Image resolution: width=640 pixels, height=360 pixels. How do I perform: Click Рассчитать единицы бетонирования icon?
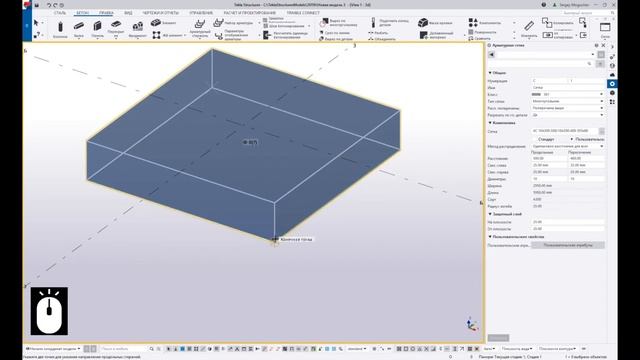267,36
